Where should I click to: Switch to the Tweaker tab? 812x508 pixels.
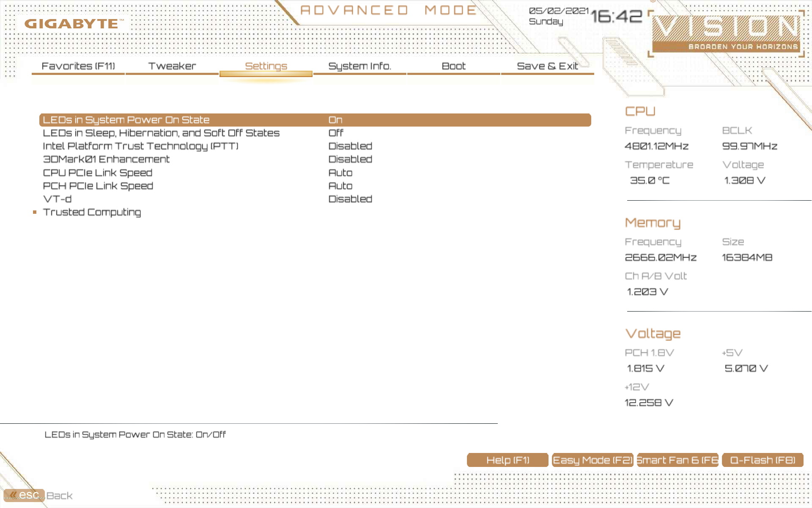pos(172,66)
